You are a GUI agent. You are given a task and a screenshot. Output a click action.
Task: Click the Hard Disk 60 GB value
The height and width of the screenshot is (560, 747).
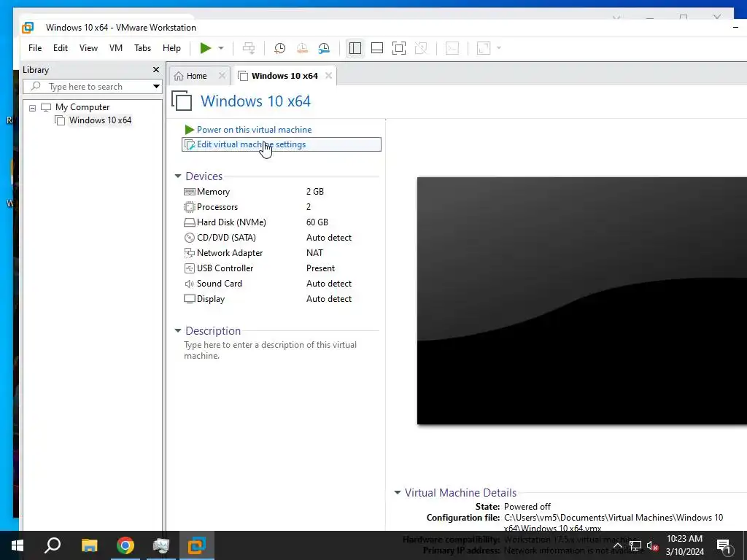pos(317,222)
